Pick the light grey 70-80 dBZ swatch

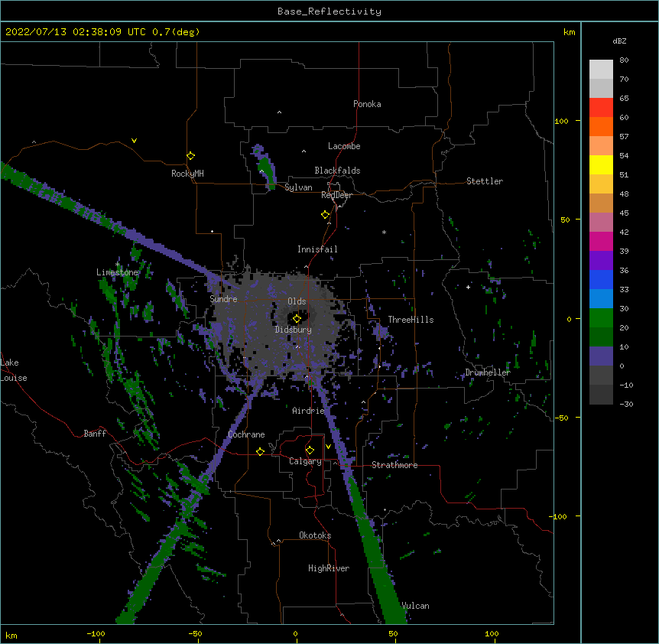point(601,70)
